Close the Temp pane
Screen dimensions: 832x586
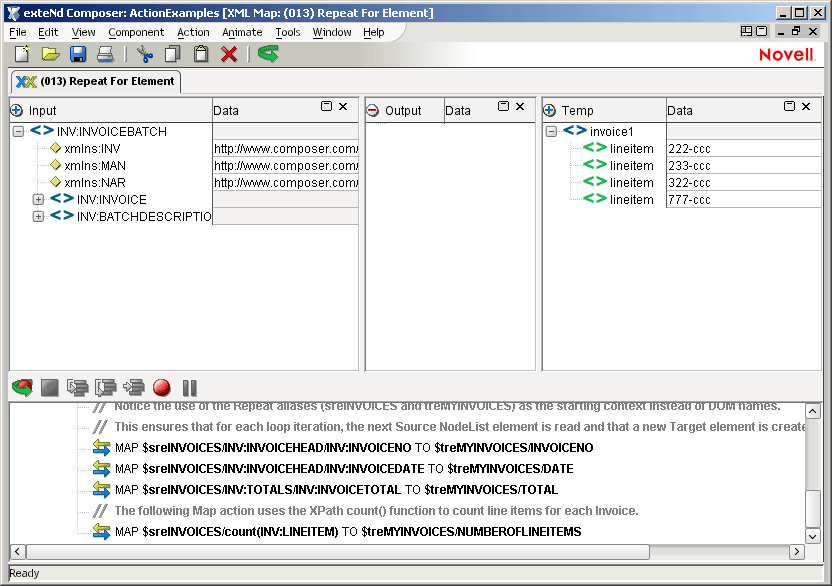806,106
